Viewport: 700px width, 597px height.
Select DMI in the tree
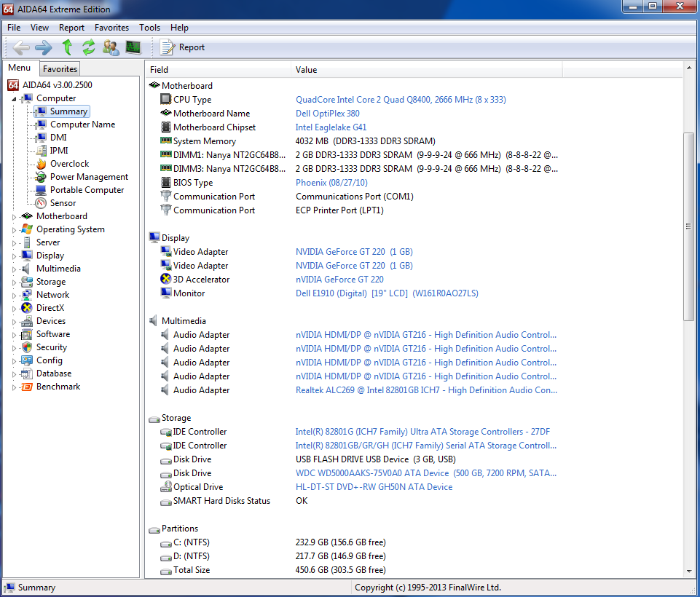pos(58,138)
